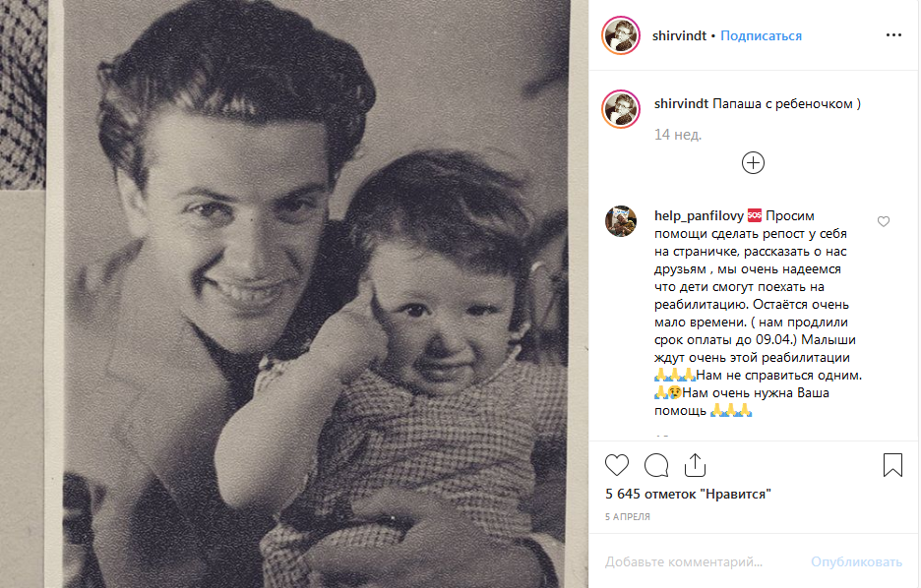
Task: Open help_panfilovy commenter avatar
Action: point(622,222)
